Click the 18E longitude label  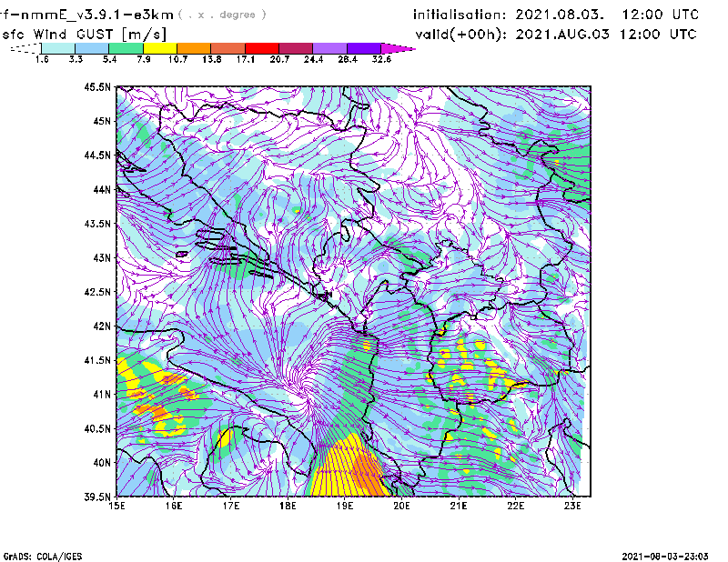288,506
